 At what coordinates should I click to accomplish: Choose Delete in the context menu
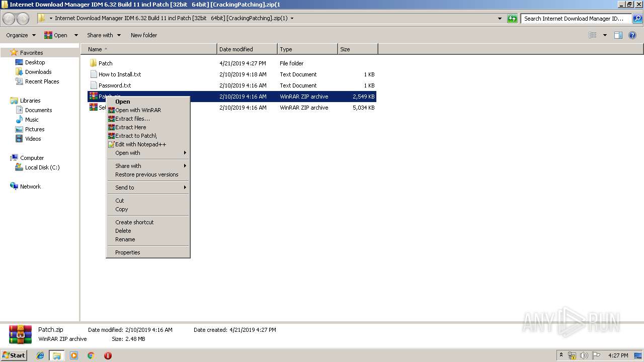148,231
